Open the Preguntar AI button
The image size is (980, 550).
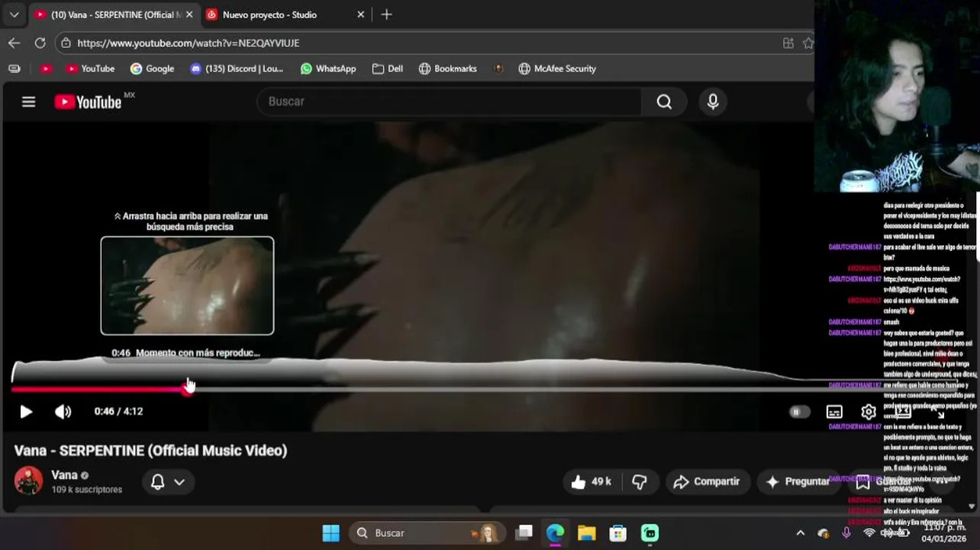click(798, 481)
